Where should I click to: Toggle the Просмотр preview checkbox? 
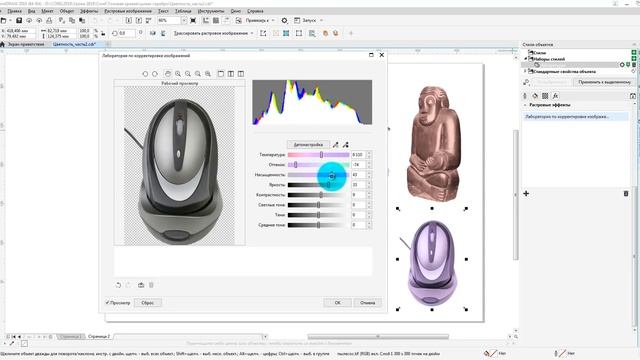[108, 302]
